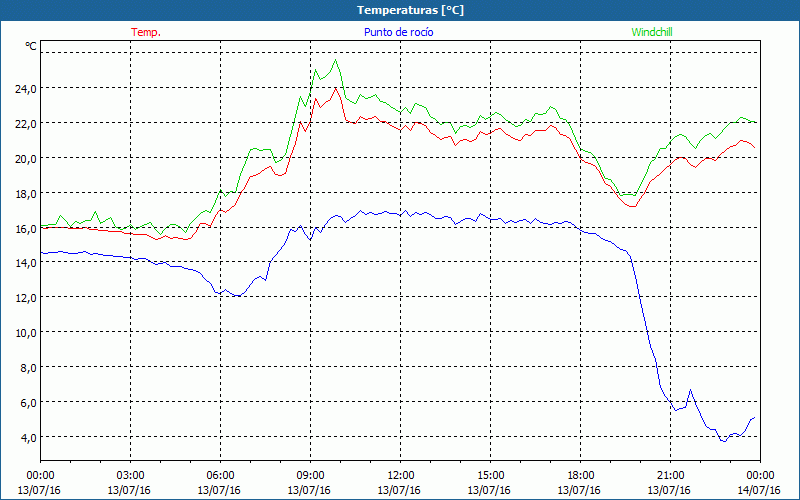Click the 15:00 time axis label
Viewport: 800px width, 500px height.
coord(490,475)
